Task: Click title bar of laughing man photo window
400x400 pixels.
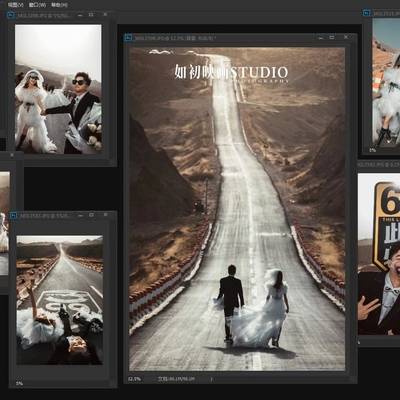Action: (379, 165)
